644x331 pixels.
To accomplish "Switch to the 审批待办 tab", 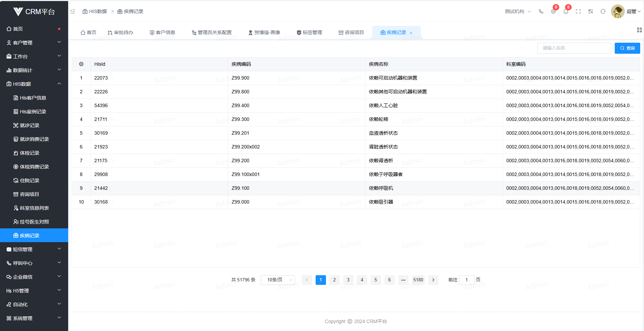I will pyautogui.click(x=120, y=32).
